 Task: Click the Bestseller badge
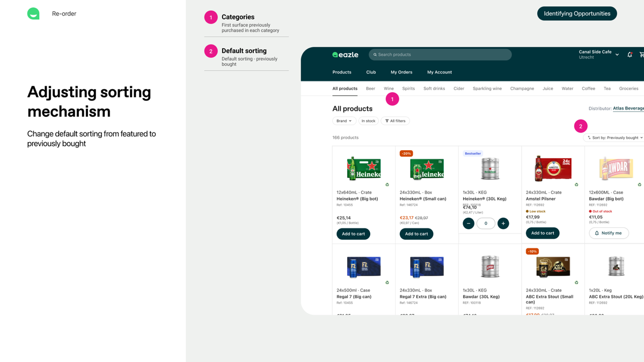coord(473,153)
